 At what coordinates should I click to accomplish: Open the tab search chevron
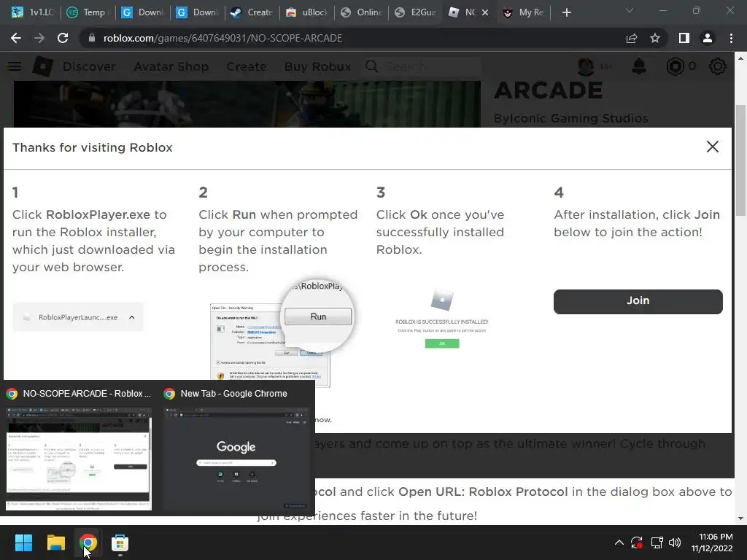pyautogui.click(x=630, y=11)
